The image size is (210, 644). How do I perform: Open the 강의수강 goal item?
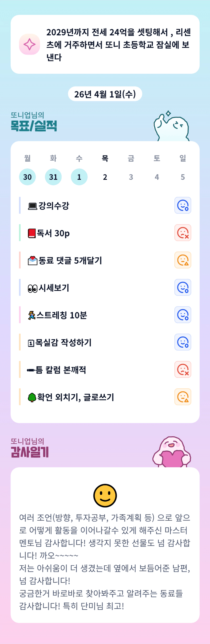pos(54,206)
